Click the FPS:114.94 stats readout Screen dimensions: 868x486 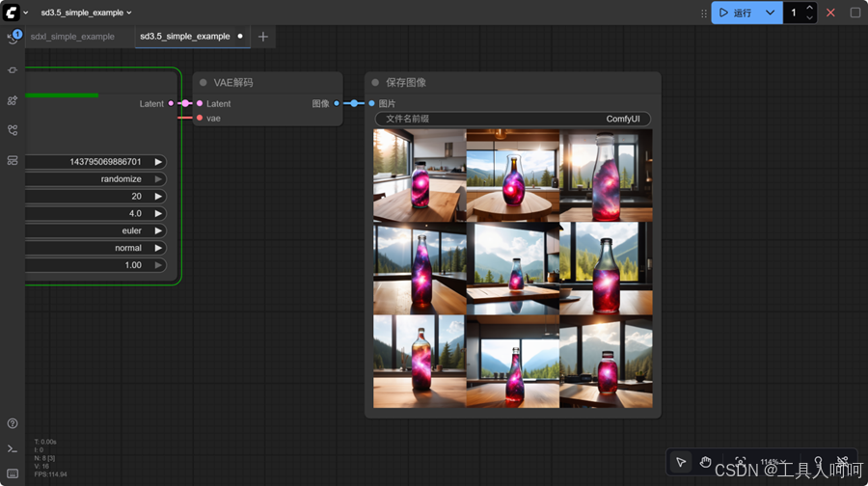coord(50,474)
